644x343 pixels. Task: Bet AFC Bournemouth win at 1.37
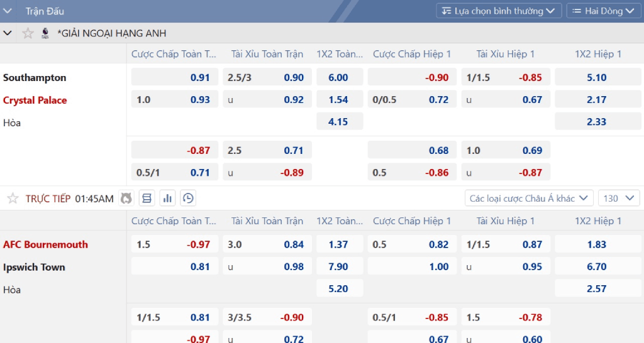point(340,244)
